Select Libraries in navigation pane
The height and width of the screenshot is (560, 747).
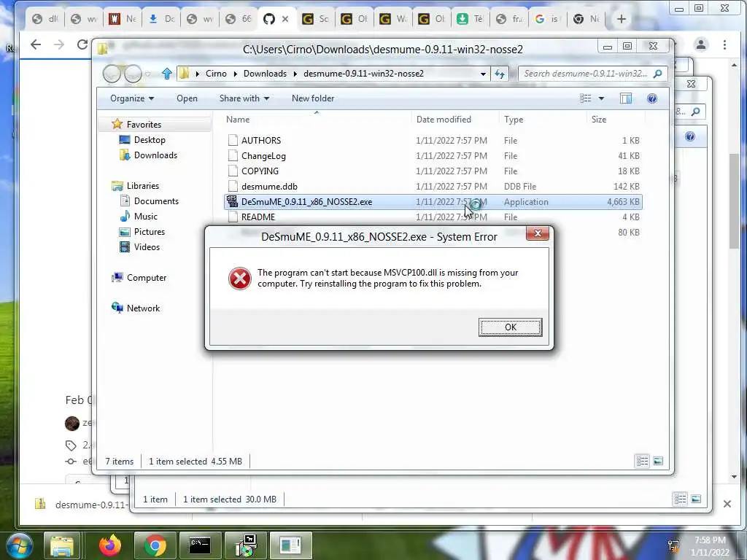point(142,186)
